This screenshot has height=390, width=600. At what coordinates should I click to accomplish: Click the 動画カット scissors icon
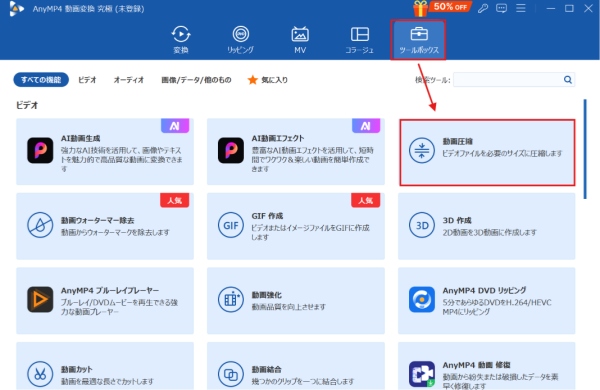click(x=40, y=374)
